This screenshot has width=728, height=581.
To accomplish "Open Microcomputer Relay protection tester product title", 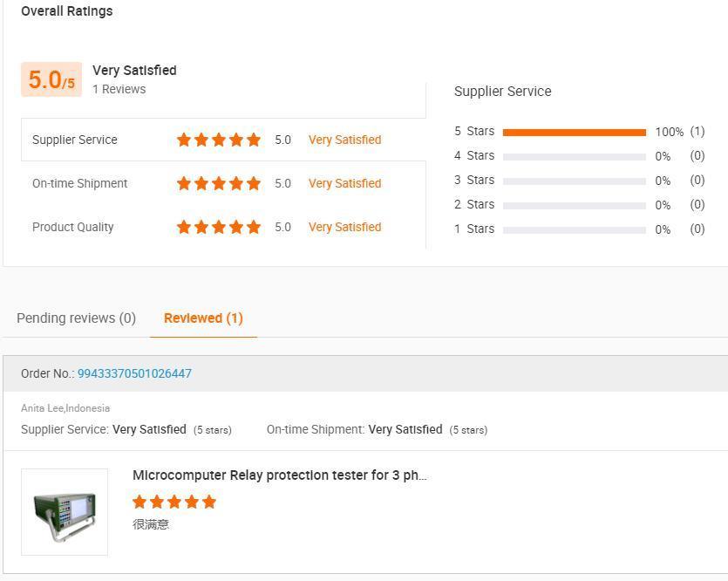I will pyautogui.click(x=280, y=475).
